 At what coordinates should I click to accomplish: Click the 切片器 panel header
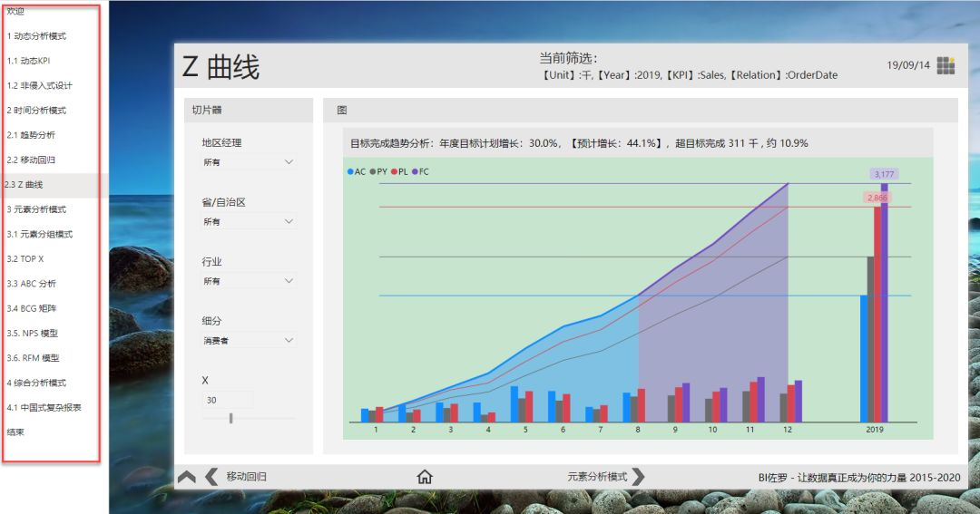(x=248, y=110)
